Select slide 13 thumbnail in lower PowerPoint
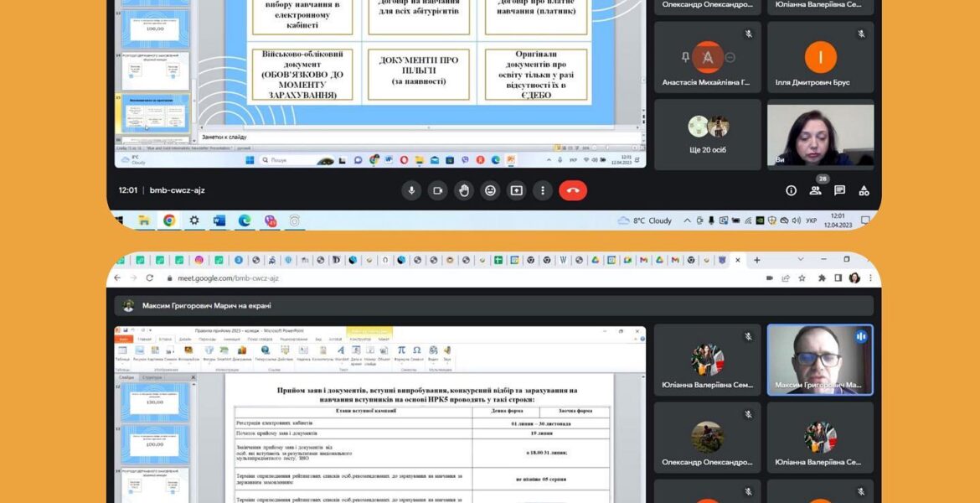 point(155,444)
